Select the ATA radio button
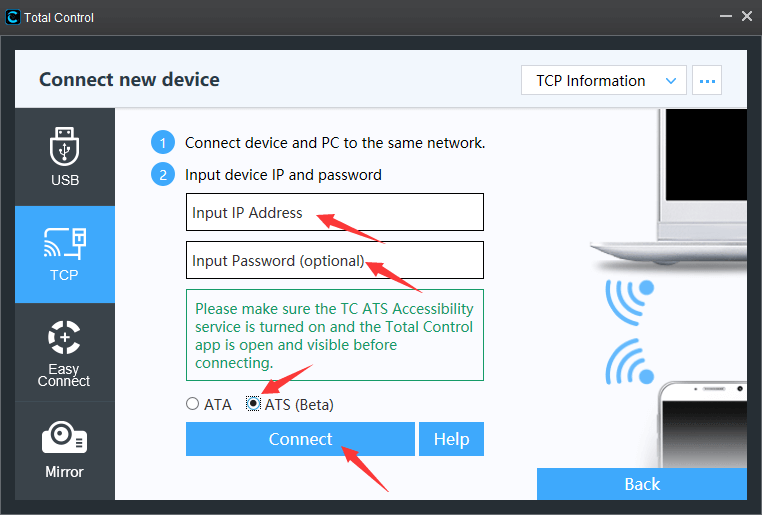The width and height of the screenshot is (762, 515). pos(192,404)
